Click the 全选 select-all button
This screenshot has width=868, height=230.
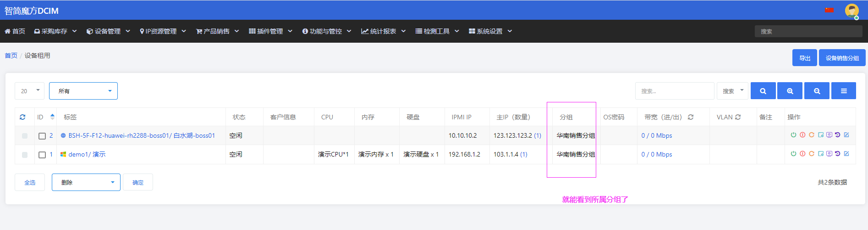click(30, 182)
